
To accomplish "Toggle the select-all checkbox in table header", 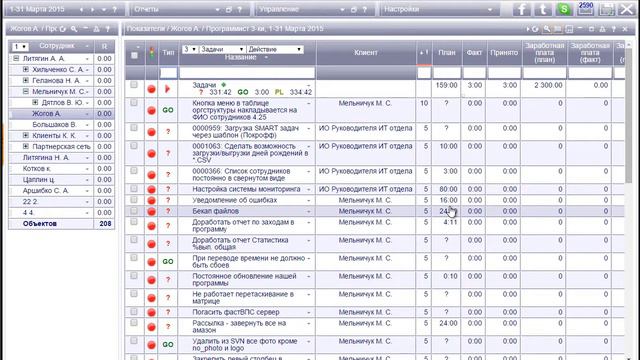I will [134, 55].
